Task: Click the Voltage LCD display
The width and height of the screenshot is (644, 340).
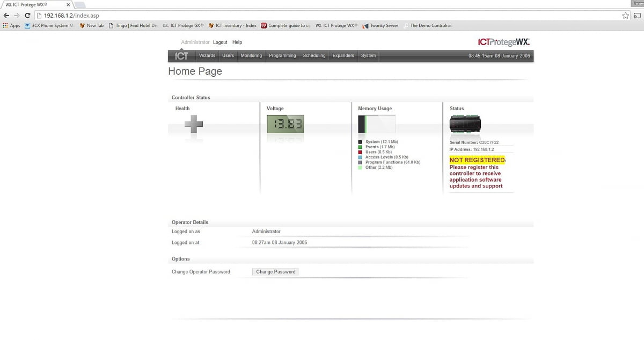Action: click(285, 125)
